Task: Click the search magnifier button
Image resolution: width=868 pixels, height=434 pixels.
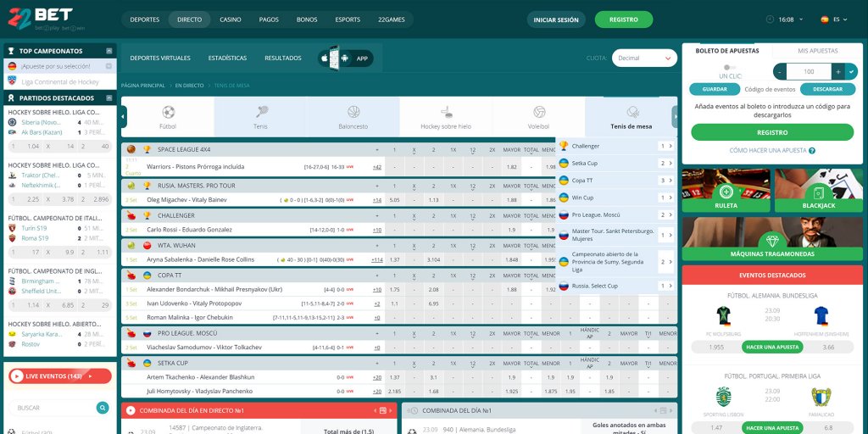Action: 103,408
